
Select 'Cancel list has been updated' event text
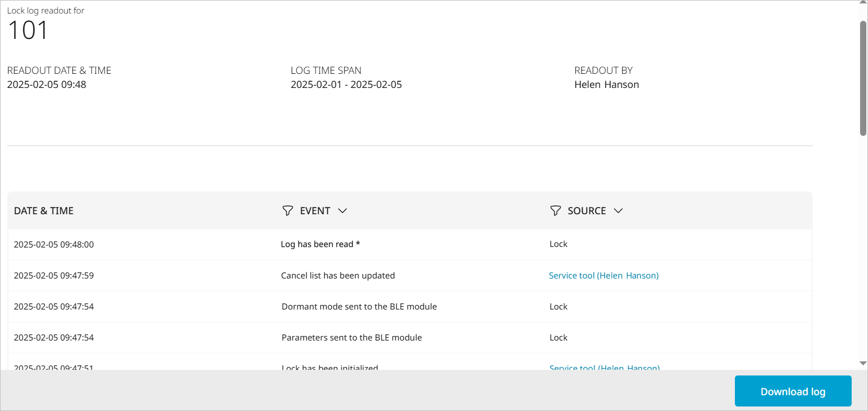(338, 276)
